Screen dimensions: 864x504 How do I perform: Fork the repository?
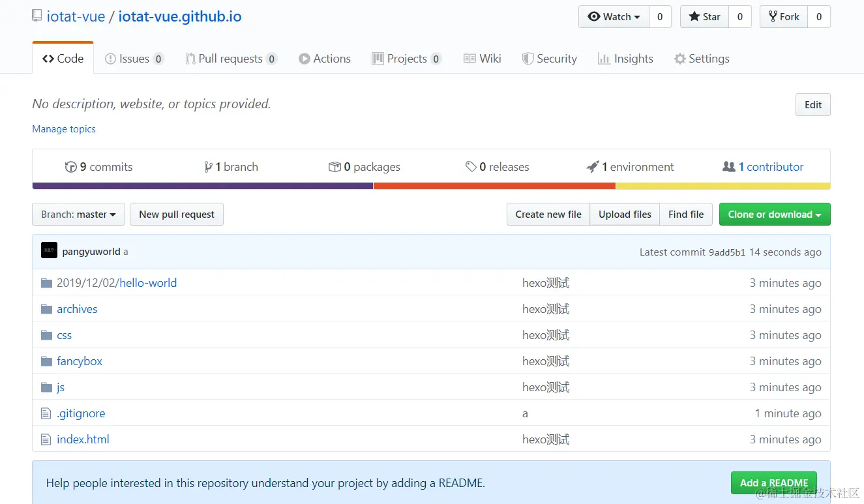784,17
